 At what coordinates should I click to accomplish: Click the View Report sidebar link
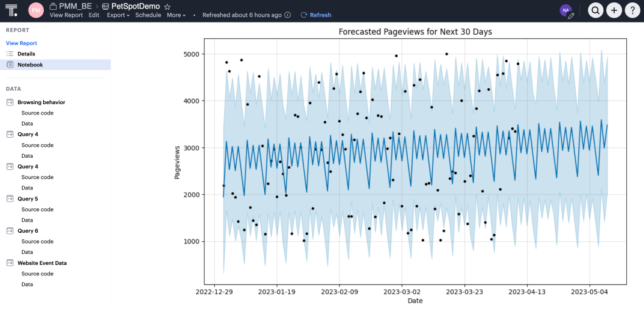[x=21, y=43]
